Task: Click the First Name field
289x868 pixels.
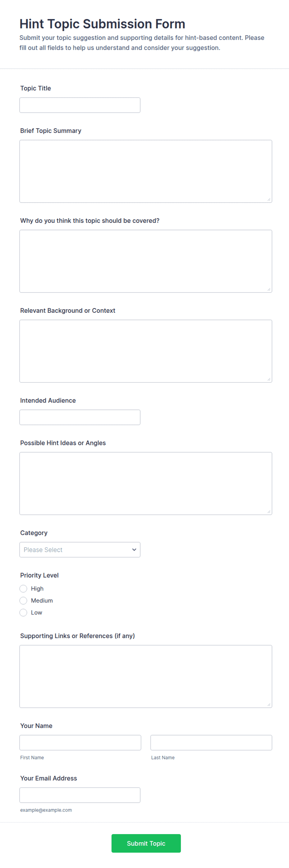Action: 80,743
